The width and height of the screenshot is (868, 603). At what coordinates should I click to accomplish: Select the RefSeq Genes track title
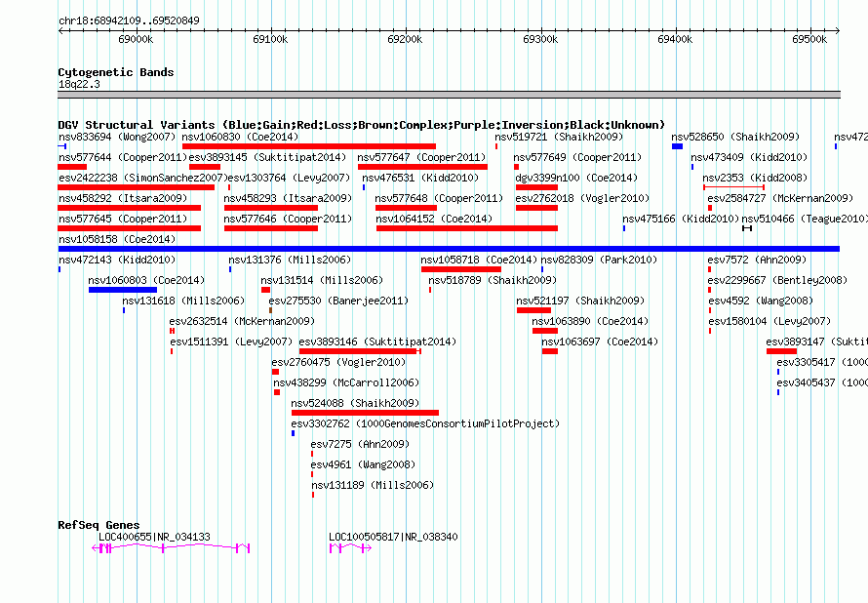point(99,525)
